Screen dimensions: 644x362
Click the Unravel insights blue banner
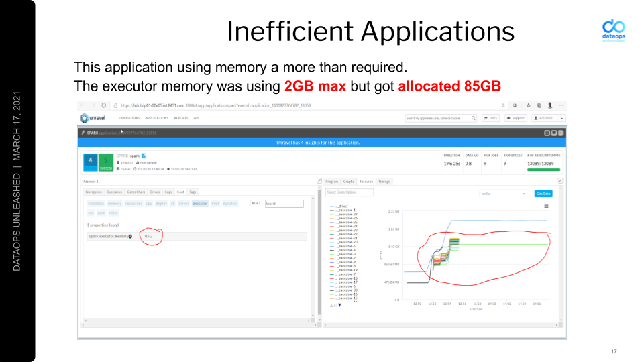pos(322,143)
